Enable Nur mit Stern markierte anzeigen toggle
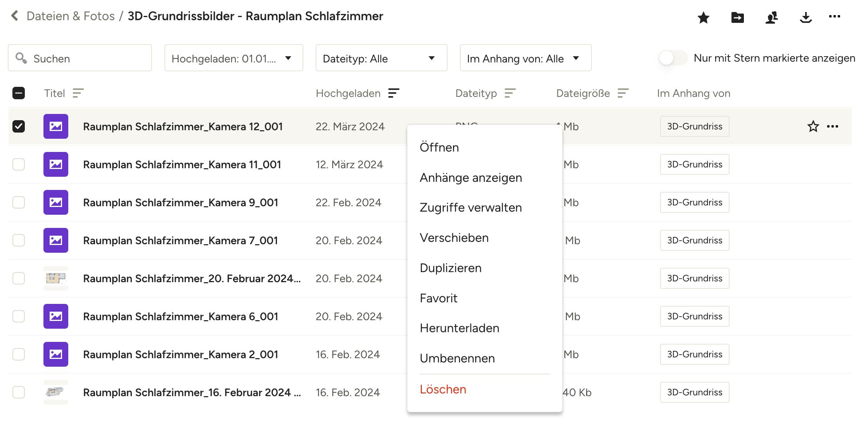The width and height of the screenshot is (868, 438). pyautogui.click(x=673, y=58)
